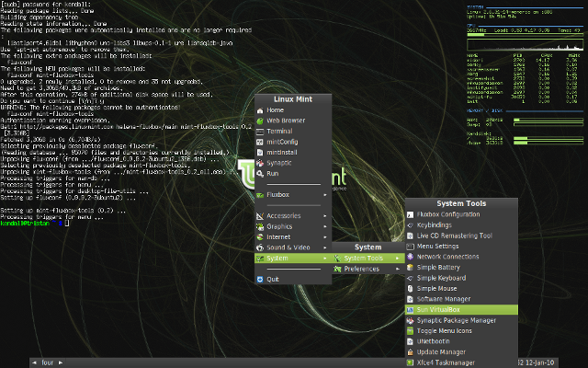This screenshot has width=588, height=368.
Task: Click the UNetbootin icon
Action: coord(411,341)
